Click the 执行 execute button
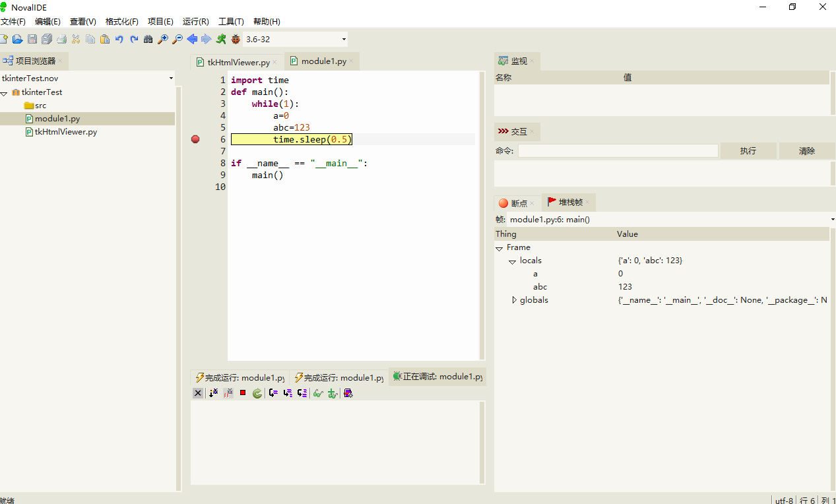Screen dimensions: 836x504 [x=748, y=151]
